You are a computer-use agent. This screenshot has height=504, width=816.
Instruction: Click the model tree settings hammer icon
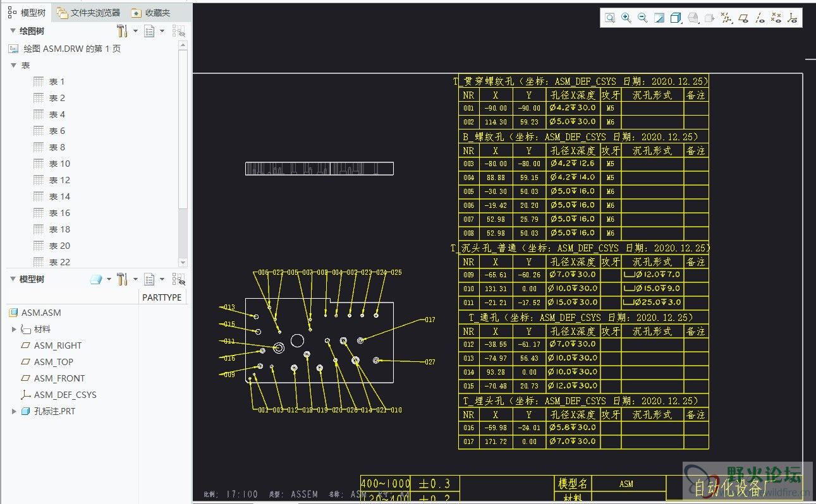click(123, 279)
